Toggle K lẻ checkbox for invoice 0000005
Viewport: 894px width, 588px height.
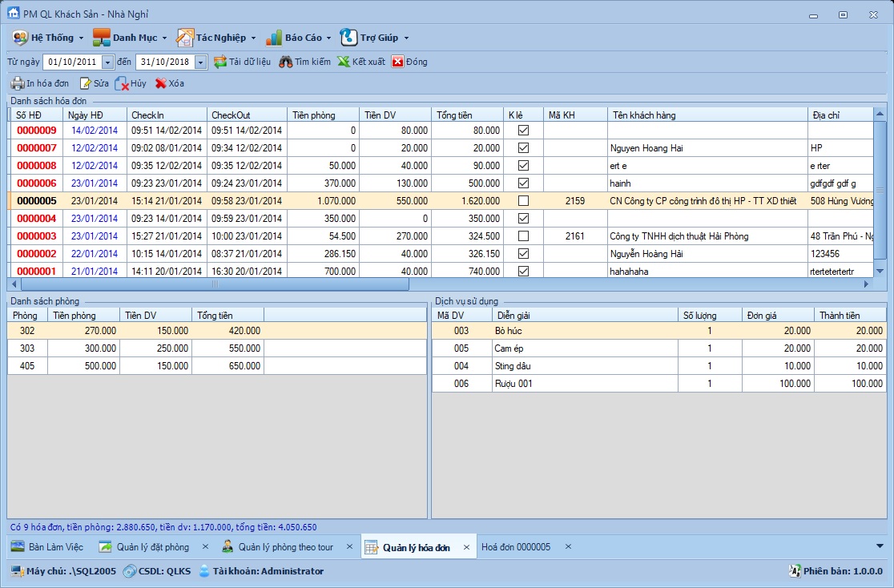coord(523,201)
